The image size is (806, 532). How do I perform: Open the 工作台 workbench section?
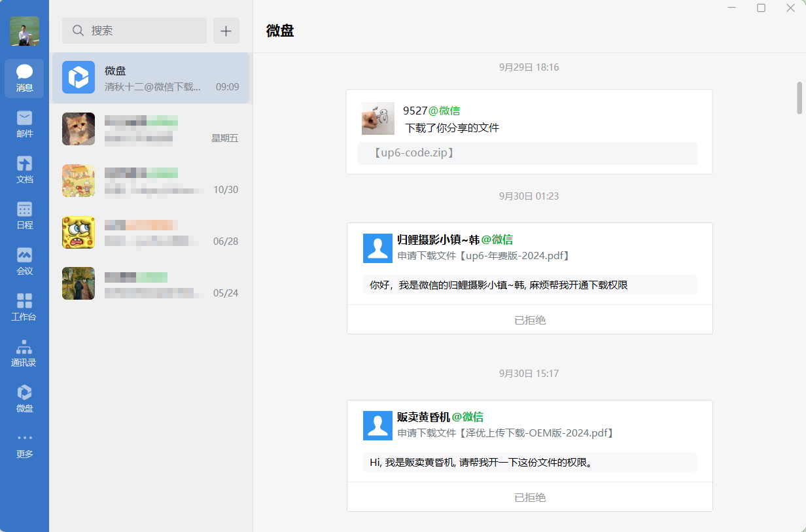[x=24, y=308]
